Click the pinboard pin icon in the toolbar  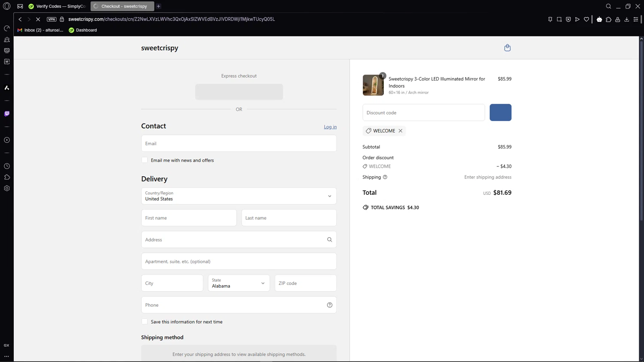tap(550, 19)
